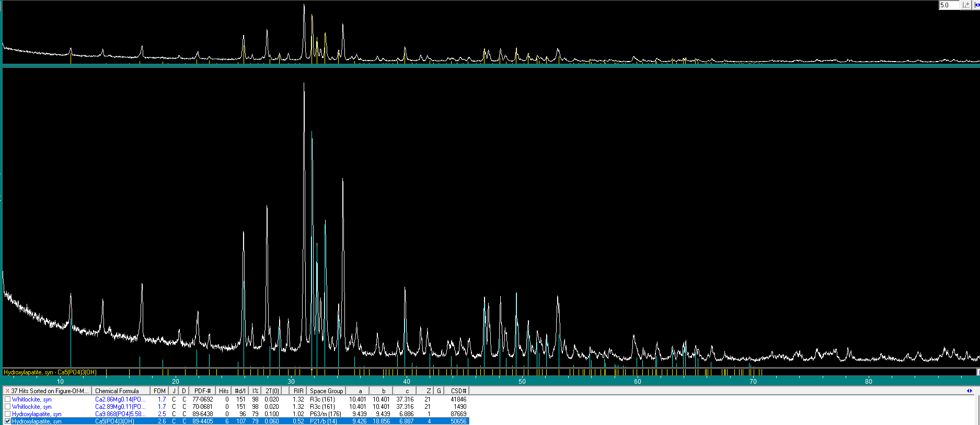Click the 37 Hits Sorted header
The height and width of the screenshot is (425, 980).
click(x=50, y=391)
